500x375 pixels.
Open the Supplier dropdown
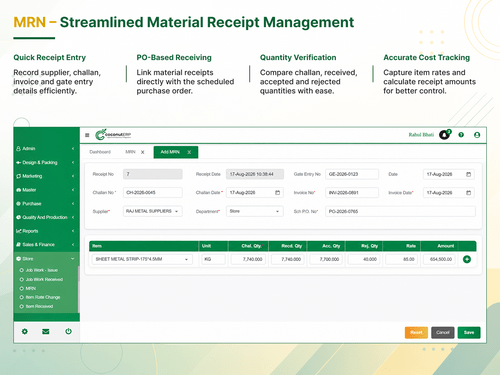[153, 211]
